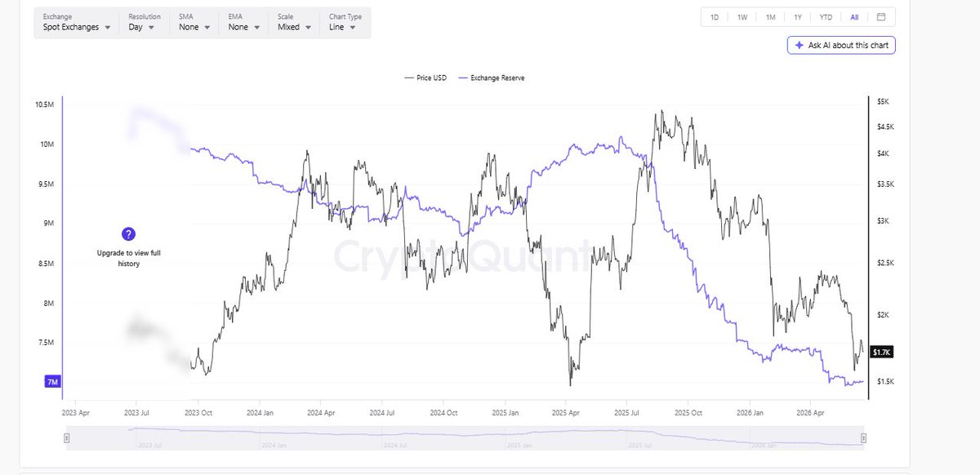Click the $5K right axis label
Viewport: 980px width, 475px height.
coord(882,101)
